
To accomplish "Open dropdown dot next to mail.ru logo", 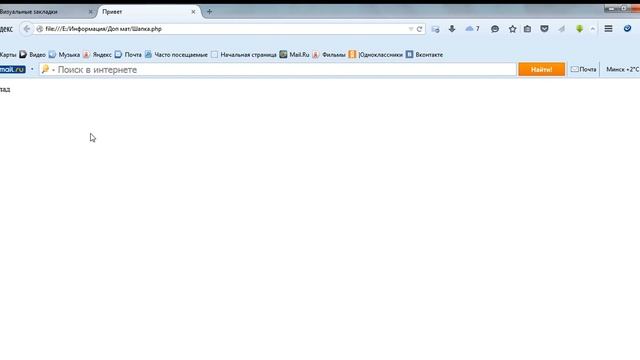I will [32, 69].
